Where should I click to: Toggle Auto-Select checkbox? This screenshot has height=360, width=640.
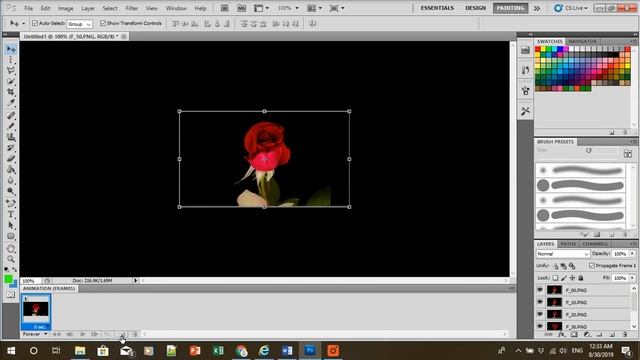pyautogui.click(x=35, y=23)
